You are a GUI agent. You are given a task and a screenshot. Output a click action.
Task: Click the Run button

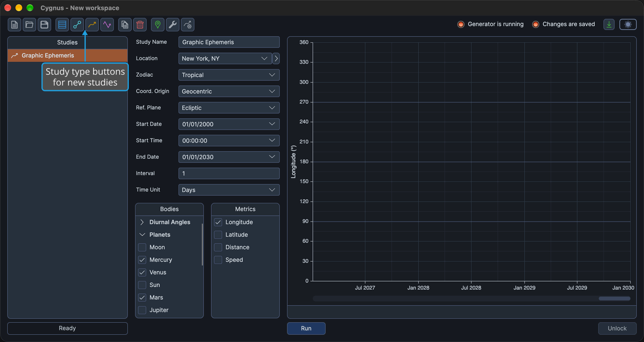click(306, 328)
